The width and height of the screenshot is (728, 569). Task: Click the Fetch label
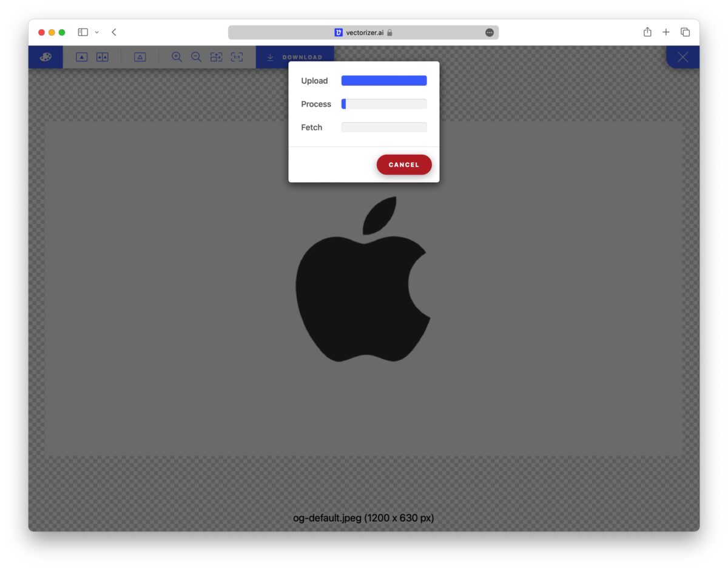pyautogui.click(x=312, y=127)
